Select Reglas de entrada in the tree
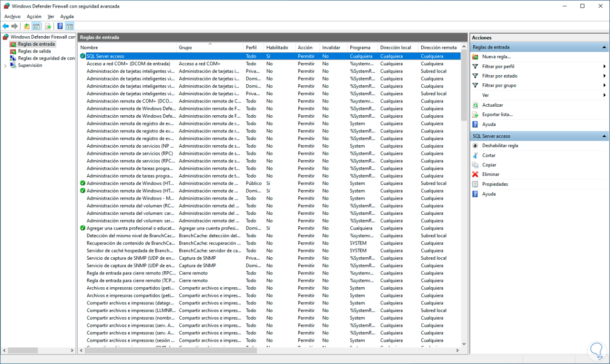 pos(36,44)
